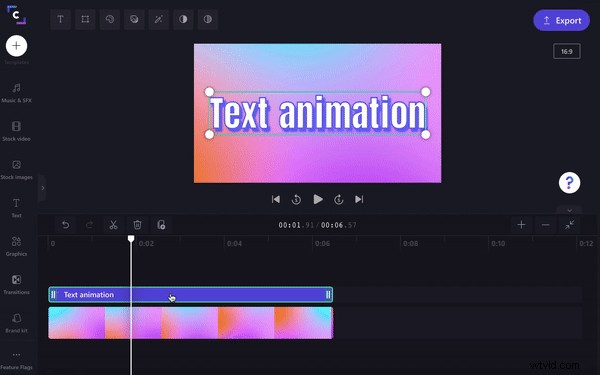Screen dimensions: 600x375
Task: Select the gradient background clip in timeline
Action: click(191, 323)
